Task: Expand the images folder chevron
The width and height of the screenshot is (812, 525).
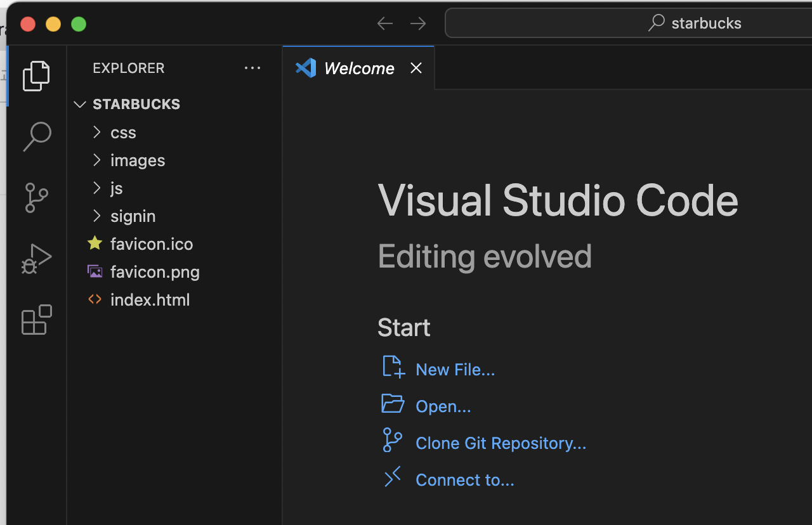Action: coord(96,160)
